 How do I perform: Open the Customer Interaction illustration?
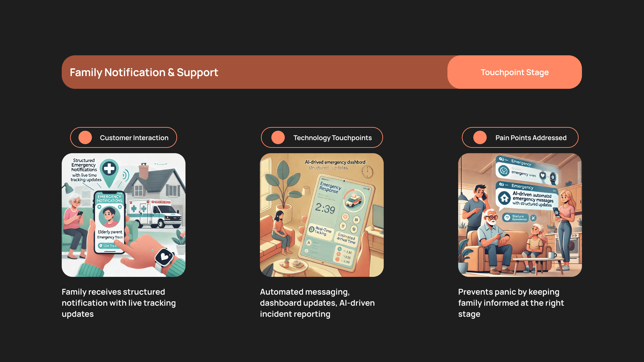coord(123,215)
